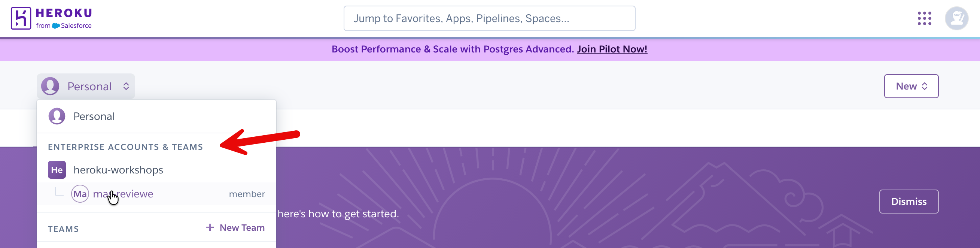This screenshot has width=980, height=248.
Task: Open the Join Pilot Now link
Action: coord(612,49)
